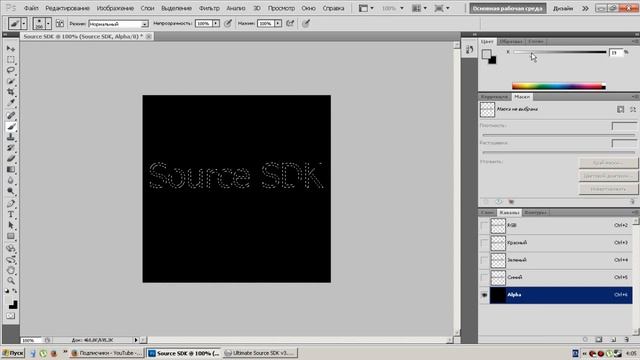Toggle visibility of the RGB channel
640x360 pixels.
(484, 225)
